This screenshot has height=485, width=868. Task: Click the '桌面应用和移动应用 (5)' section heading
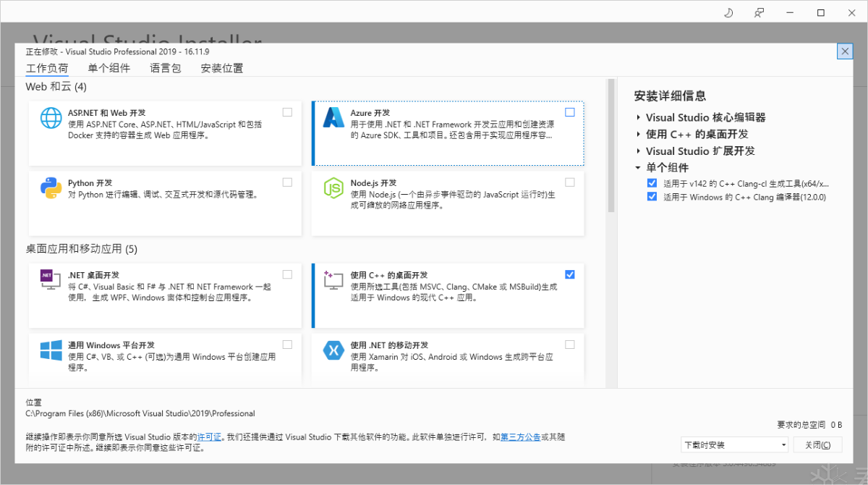[x=82, y=249]
